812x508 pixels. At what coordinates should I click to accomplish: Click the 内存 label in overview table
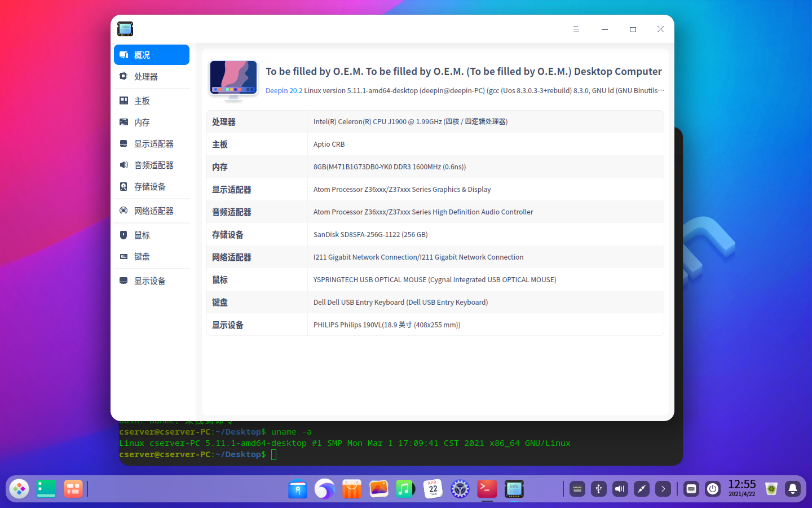[x=220, y=167]
